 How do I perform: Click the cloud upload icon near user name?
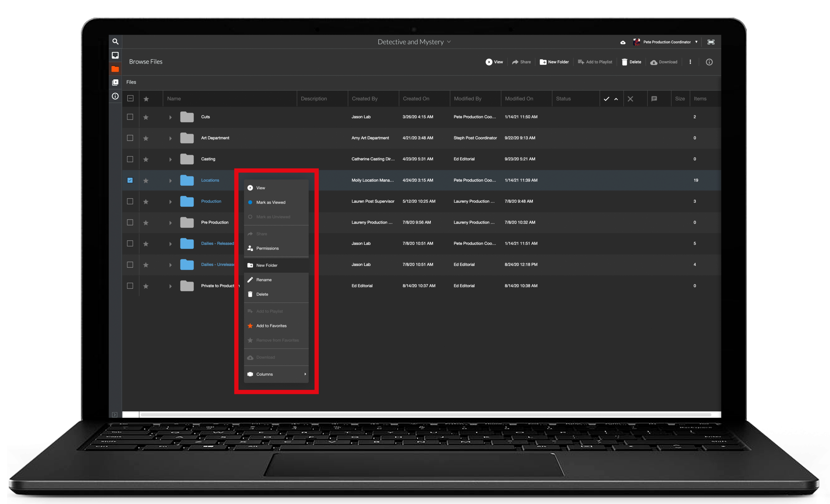[x=623, y=42]
